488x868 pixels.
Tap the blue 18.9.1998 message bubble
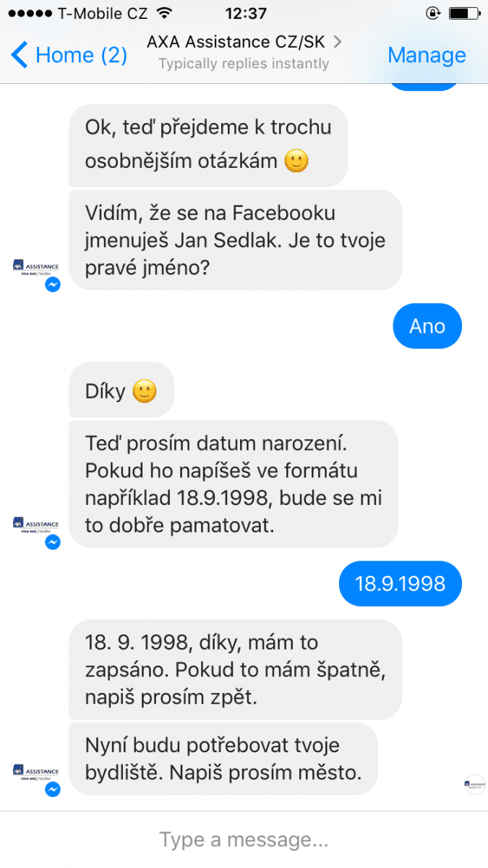pos(400,583)
